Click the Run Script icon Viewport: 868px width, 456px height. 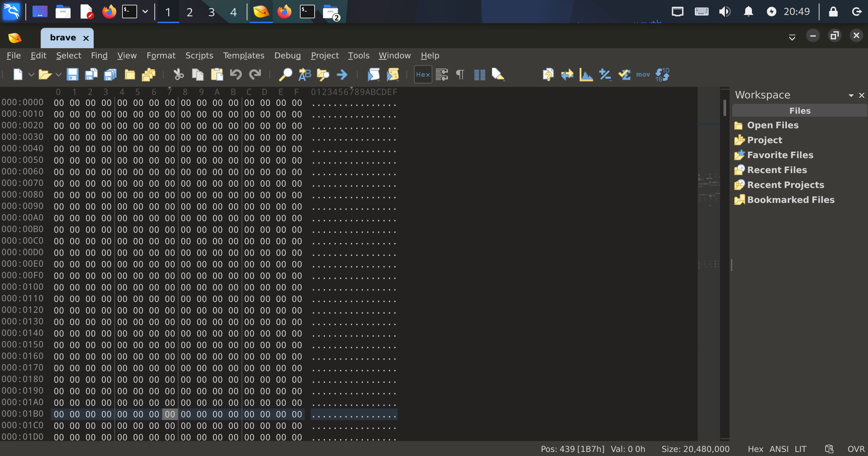(374, 74)
